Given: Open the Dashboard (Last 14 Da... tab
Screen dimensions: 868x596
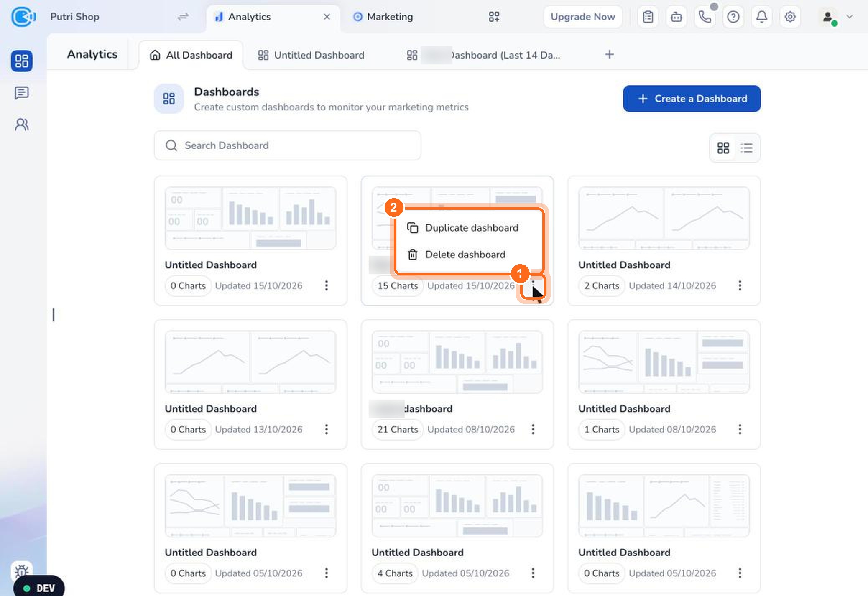Looking at the screenshot, I should tap(483, 55).
